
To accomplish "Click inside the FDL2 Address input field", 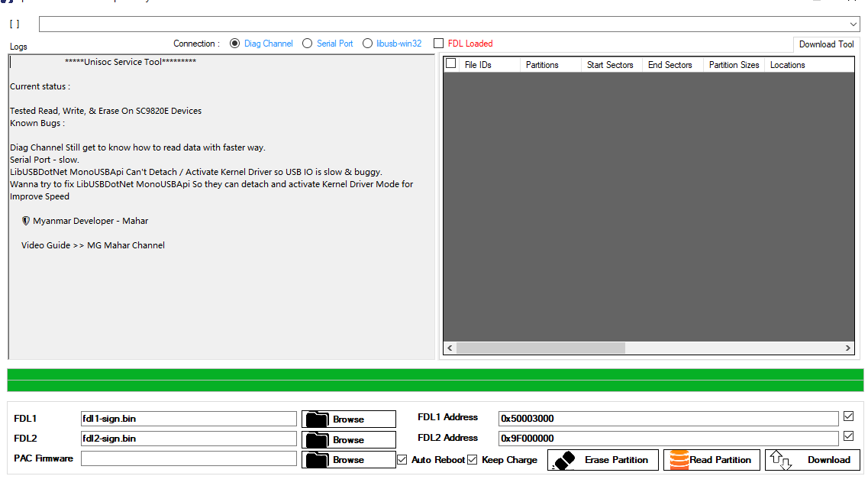I will click(x=668, y=438).
